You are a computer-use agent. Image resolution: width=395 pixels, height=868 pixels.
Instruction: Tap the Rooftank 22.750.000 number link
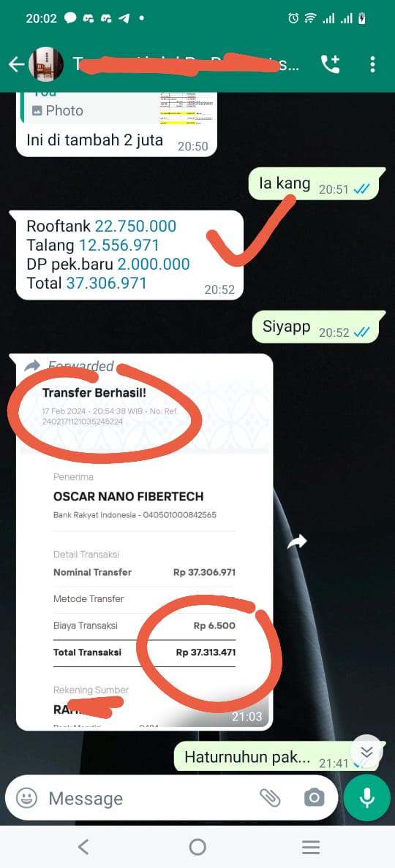tap(135, 226)
